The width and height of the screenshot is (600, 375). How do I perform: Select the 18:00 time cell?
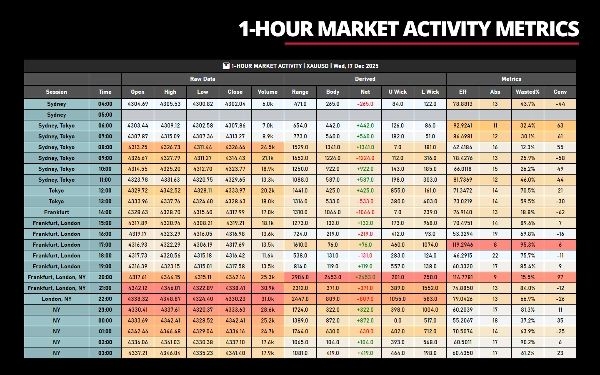pyautogui.click(x=105, y=256)
